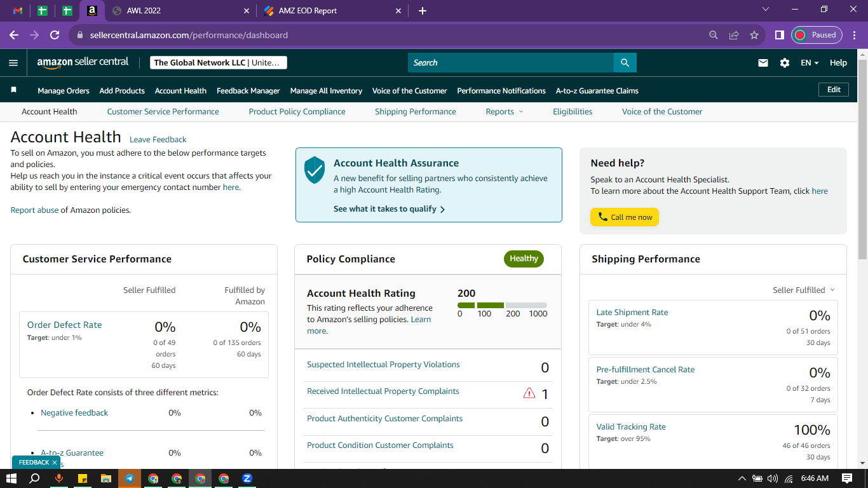Open the Seller Central hamburger menu
Image resolution: width=868 pixels, height=488 pixels.
(x=13, y=62)
